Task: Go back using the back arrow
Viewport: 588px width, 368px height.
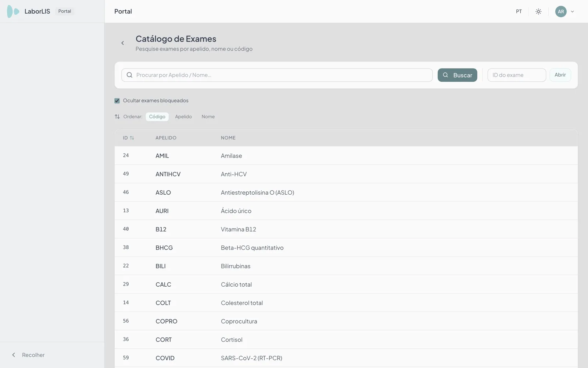Action: click(123, 43)
